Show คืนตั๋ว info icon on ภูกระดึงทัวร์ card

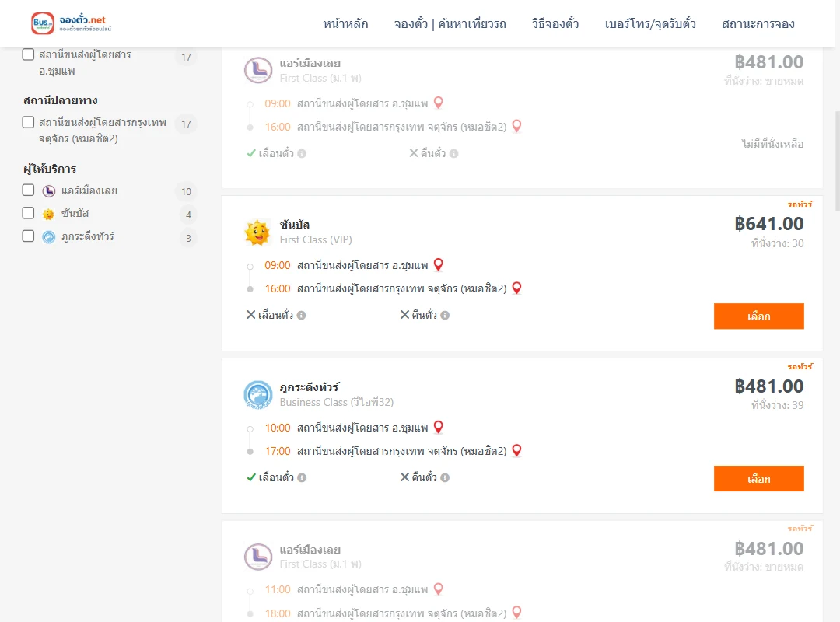tap(445, 478)
